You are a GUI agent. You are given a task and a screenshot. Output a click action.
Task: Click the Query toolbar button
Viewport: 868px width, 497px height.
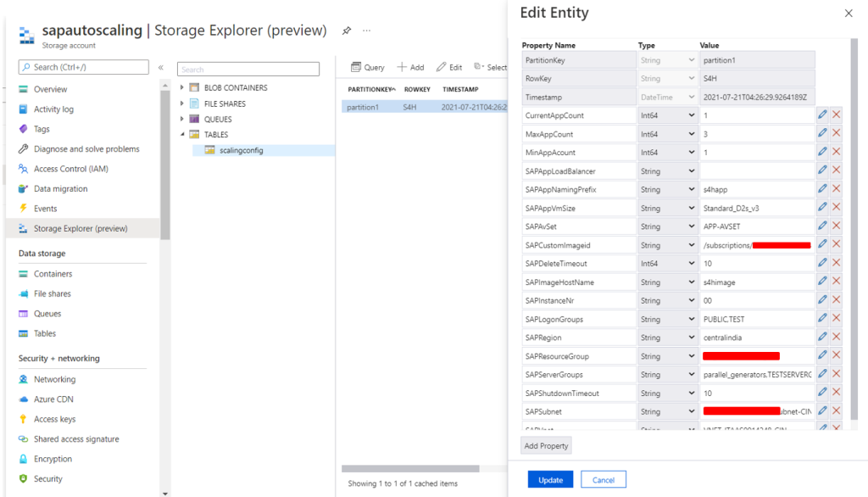pyautogui.click(x=368, y=67)
